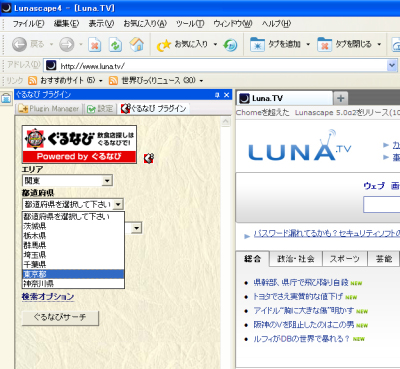The image size is (400, 369).
Task: Open the favorites star icon
Action: tap(164, 45)
